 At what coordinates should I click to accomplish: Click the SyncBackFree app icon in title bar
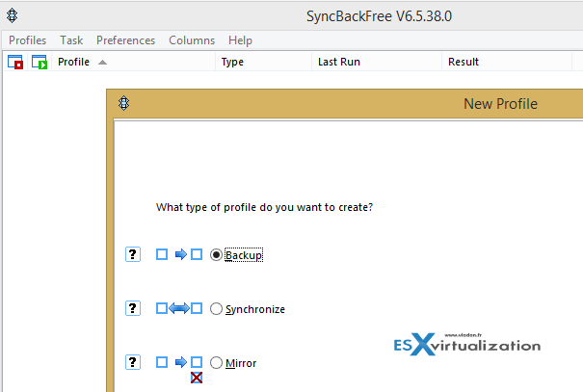coord(13,15)
